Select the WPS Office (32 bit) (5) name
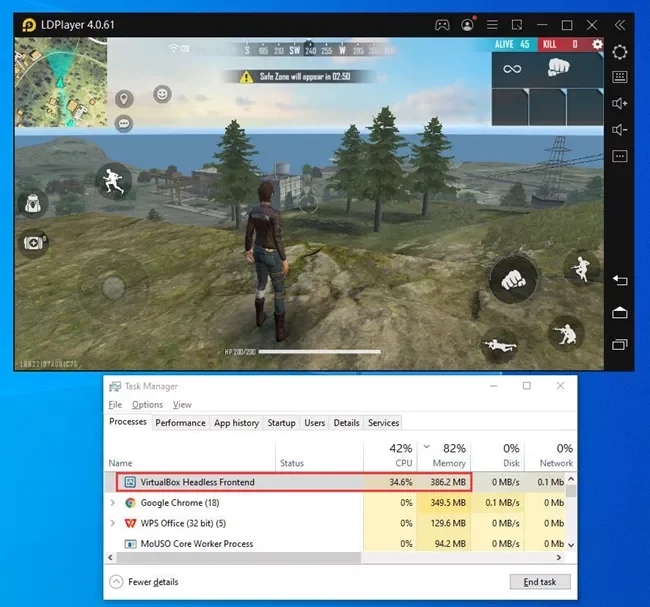Image resolution: width=650 pixels, height=607 pixels. point(183,523)
